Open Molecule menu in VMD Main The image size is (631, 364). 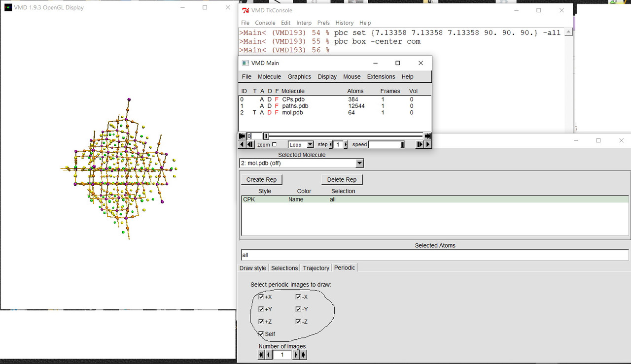tap(269, 76)
